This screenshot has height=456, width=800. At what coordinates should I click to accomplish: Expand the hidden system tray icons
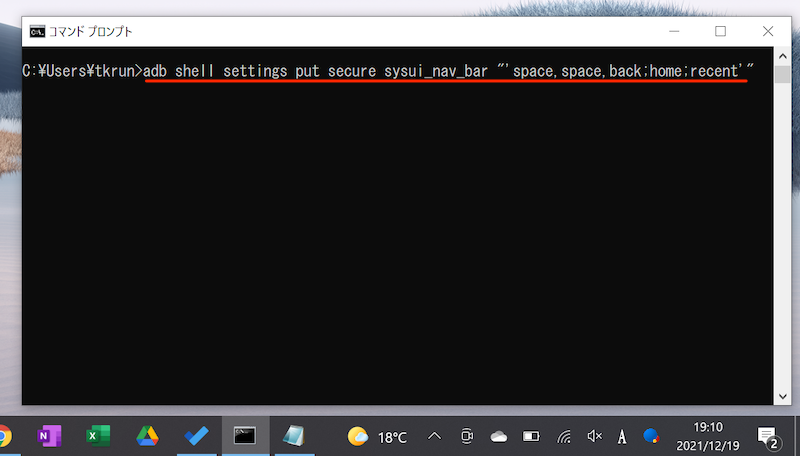pos(434,436)
